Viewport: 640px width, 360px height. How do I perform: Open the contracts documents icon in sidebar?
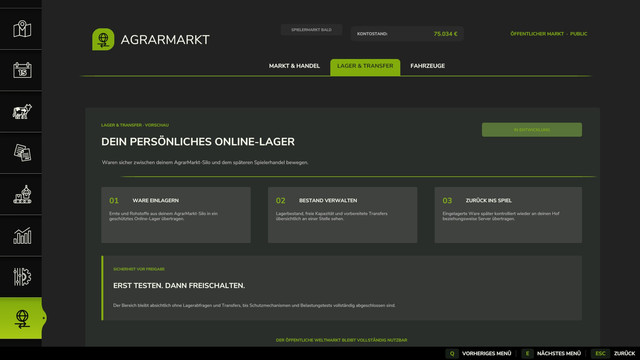[22, 153]
